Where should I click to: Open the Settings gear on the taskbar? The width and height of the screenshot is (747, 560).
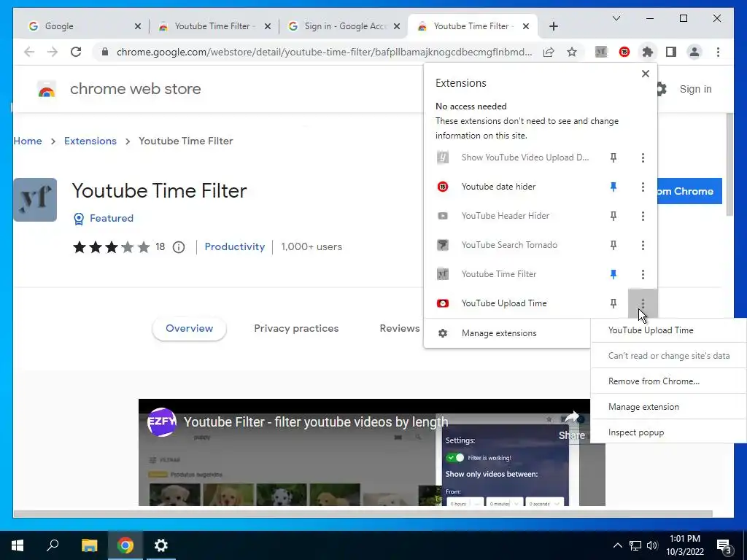[161, 545]
